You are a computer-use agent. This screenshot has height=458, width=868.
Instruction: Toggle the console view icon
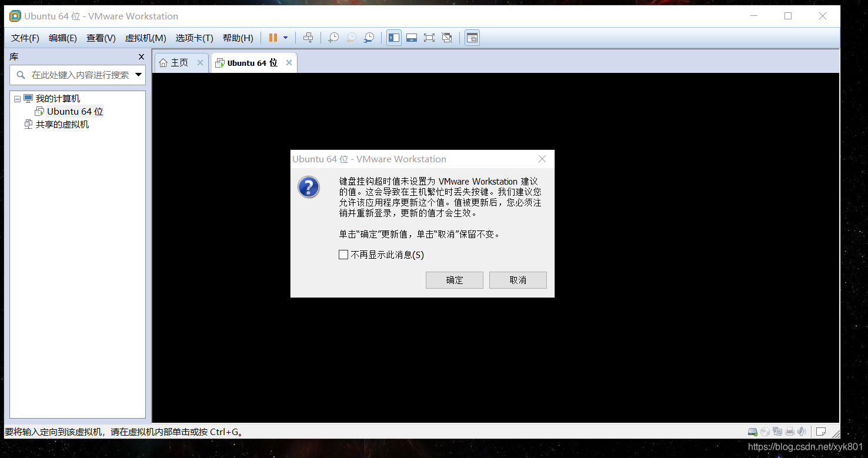(472, 38)
